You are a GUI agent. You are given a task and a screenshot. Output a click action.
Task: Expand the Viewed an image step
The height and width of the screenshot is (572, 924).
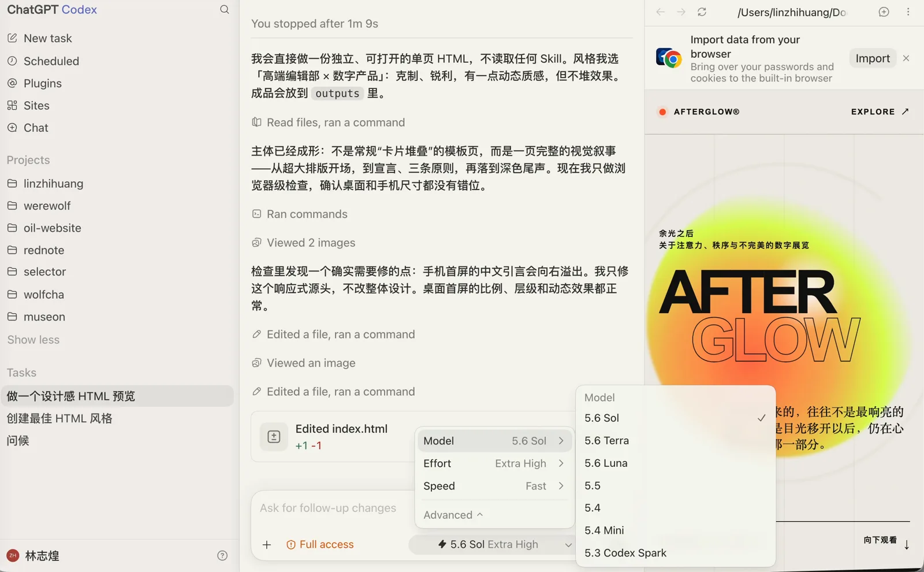pos(303,363)
